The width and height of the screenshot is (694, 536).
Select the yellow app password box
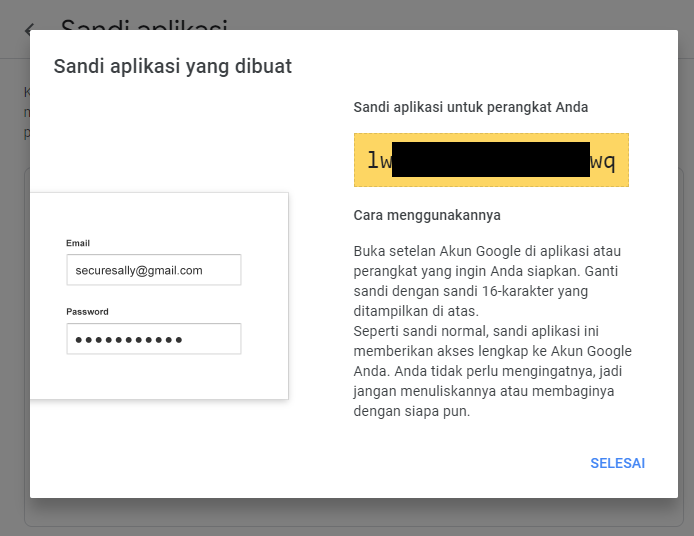coord(491,160)
